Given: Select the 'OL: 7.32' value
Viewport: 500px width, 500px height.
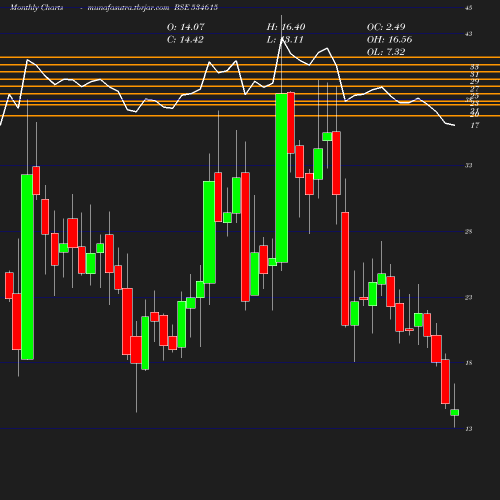Looking at the screenshot, I should click(386, 52).
